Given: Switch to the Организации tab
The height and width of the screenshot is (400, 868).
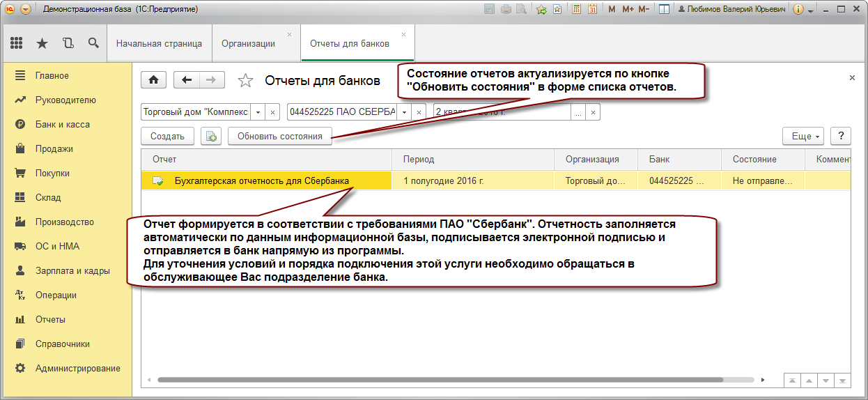Looking at the screenshot, I should (x=248, y=43).
